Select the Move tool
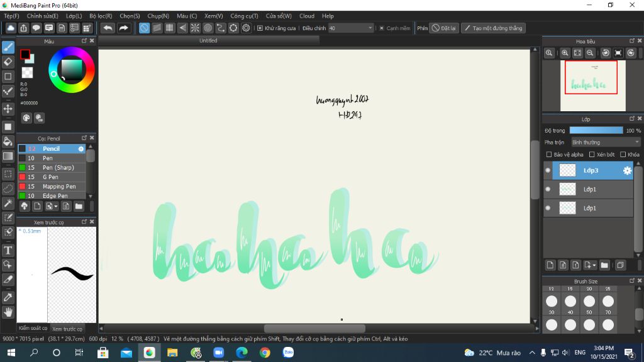Screen dimensions: 644x362 click(x=8, y=109)
